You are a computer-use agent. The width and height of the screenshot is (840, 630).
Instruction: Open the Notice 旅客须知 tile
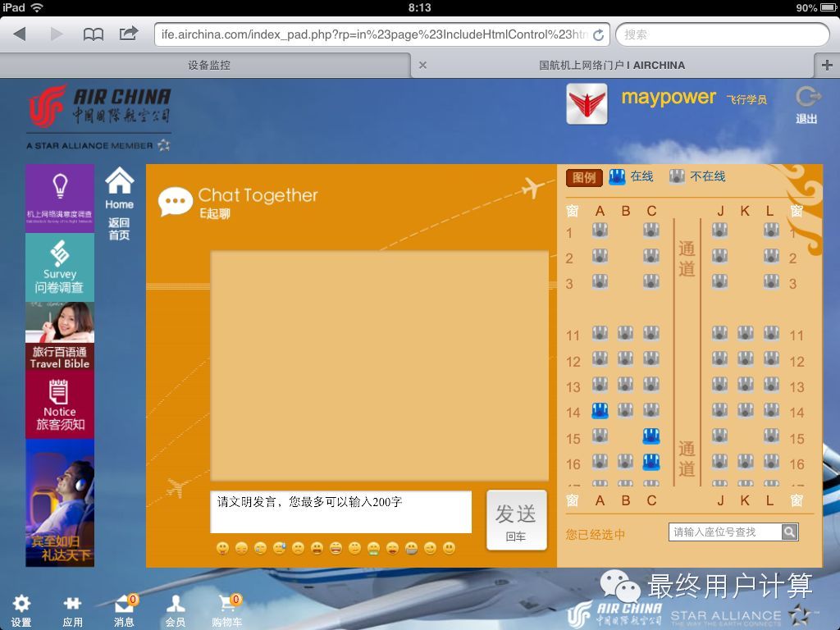tap(60, 404)
